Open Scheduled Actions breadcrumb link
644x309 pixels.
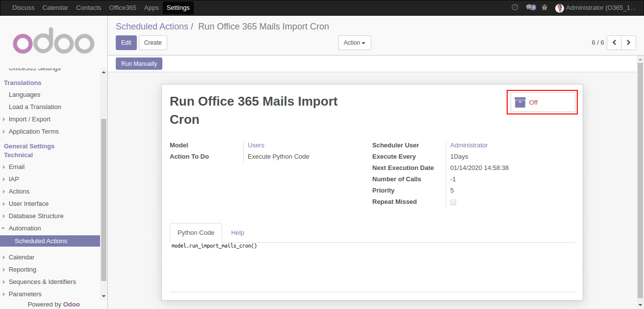coord(152,27)
